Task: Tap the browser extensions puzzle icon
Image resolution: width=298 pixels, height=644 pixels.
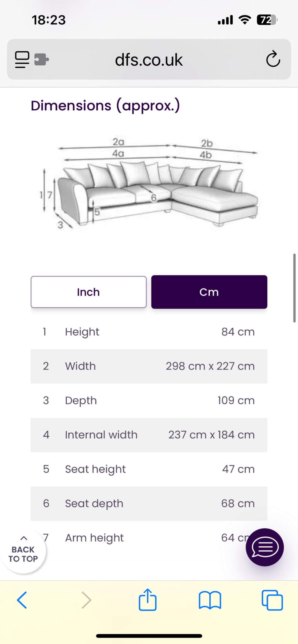Action: pos(41,60)
